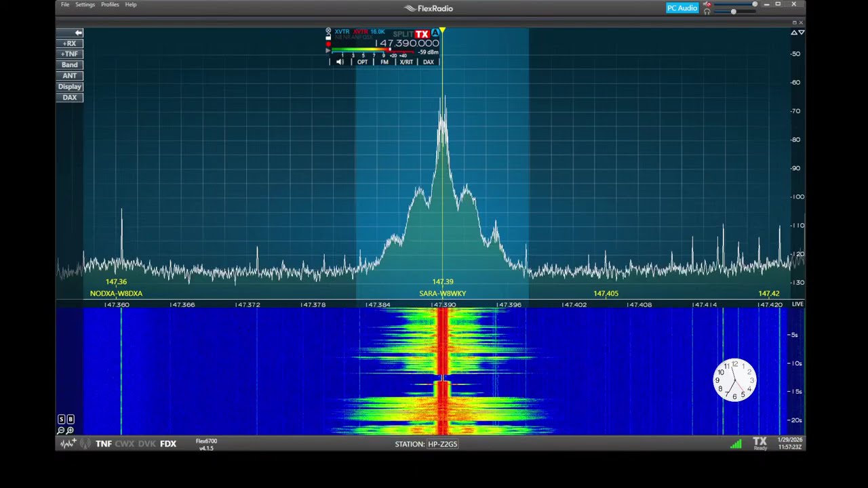
Task: Click the red XVTR TX antenna selector
Action: click(360, 32)
